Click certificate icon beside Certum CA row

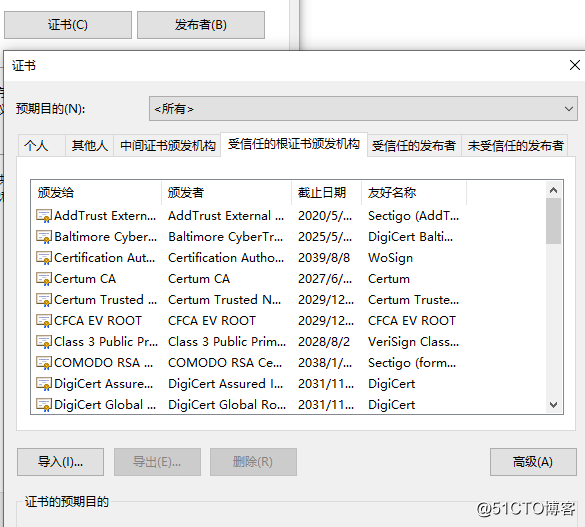pos(44,279)
